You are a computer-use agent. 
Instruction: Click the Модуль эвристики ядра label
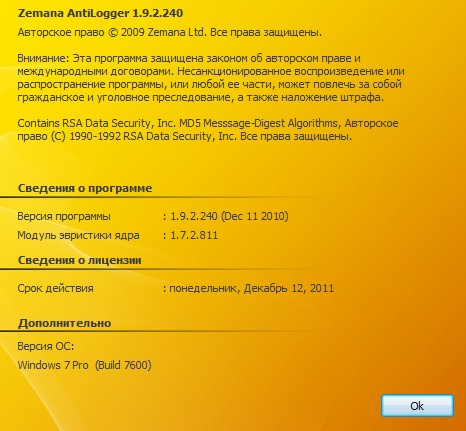pos(78,236)
